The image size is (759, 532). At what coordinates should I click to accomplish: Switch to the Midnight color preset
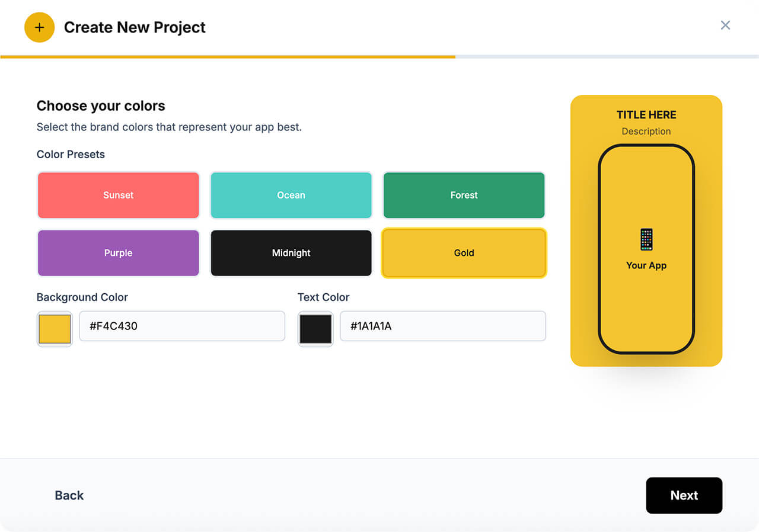click(x=291, y=253)
